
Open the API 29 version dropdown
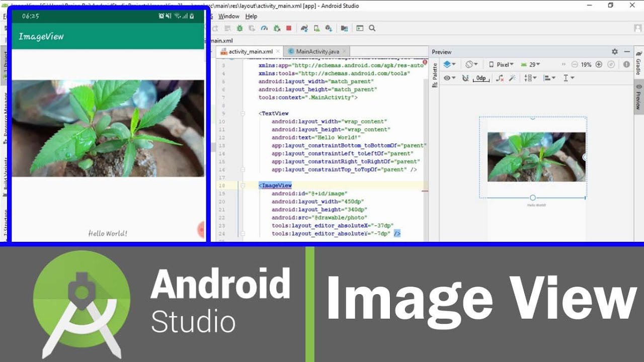tap(530, 64)
